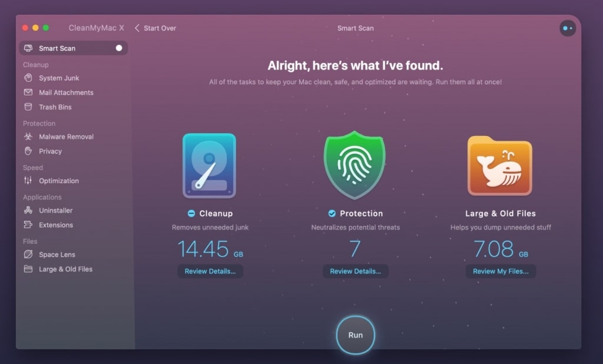
Task: Click the Protection fingerprint shield illustration
Action: click(x=354, y=165)
